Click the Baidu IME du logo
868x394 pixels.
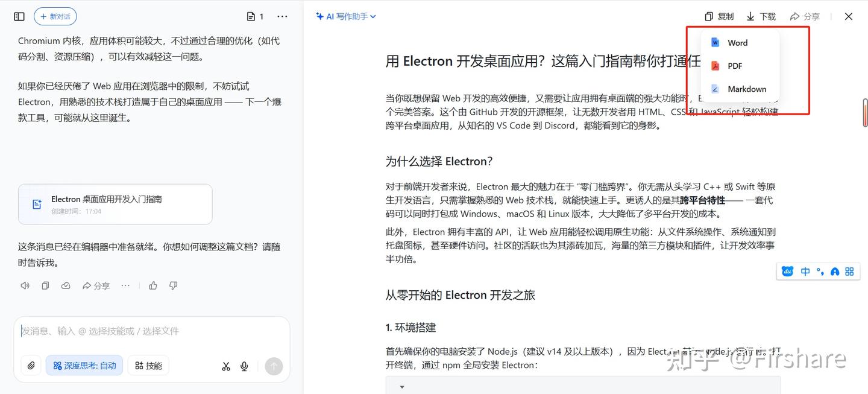pos(787,272)
